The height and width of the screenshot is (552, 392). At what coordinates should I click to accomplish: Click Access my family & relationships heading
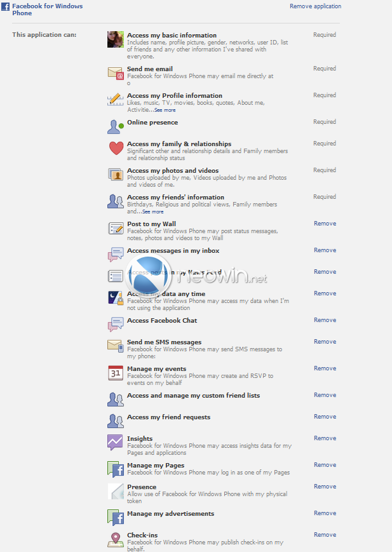pos(179,144)
